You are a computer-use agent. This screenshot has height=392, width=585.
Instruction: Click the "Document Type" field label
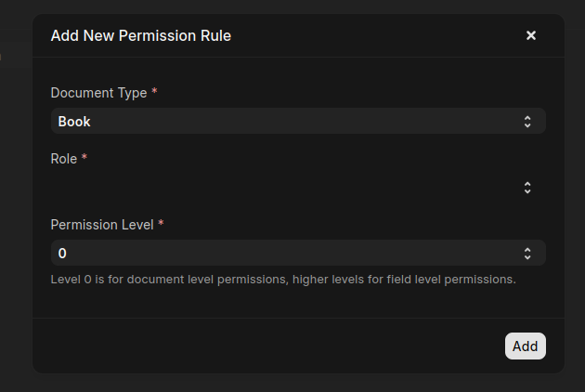pos(98,93)
